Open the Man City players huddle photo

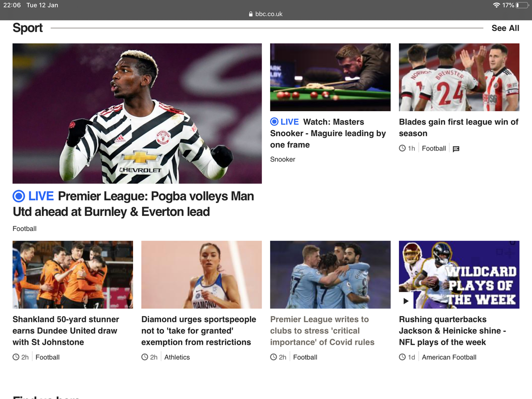point(330,274)
